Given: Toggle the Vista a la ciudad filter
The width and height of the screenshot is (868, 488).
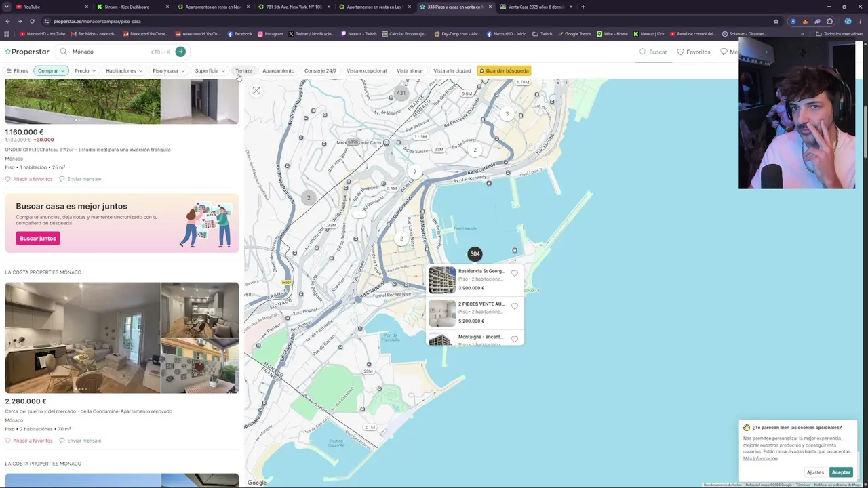Looking at the screenshot, I should (x=452, y=70).
